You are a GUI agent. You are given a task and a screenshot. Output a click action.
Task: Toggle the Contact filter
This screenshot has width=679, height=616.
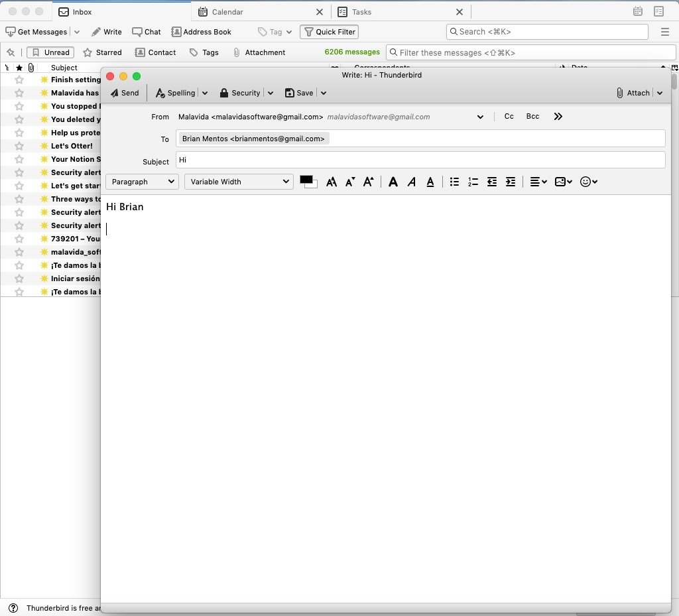tap(155, 52)
